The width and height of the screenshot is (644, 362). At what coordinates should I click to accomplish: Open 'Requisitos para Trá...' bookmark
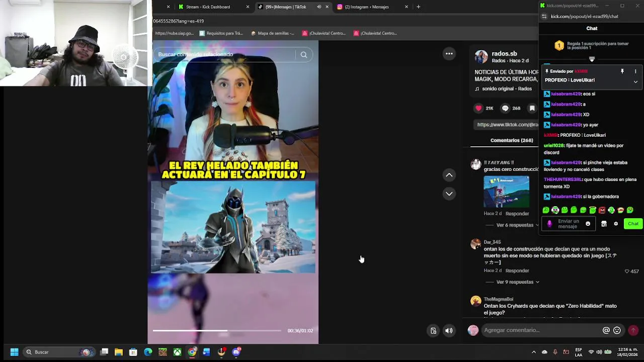point(221,33)
